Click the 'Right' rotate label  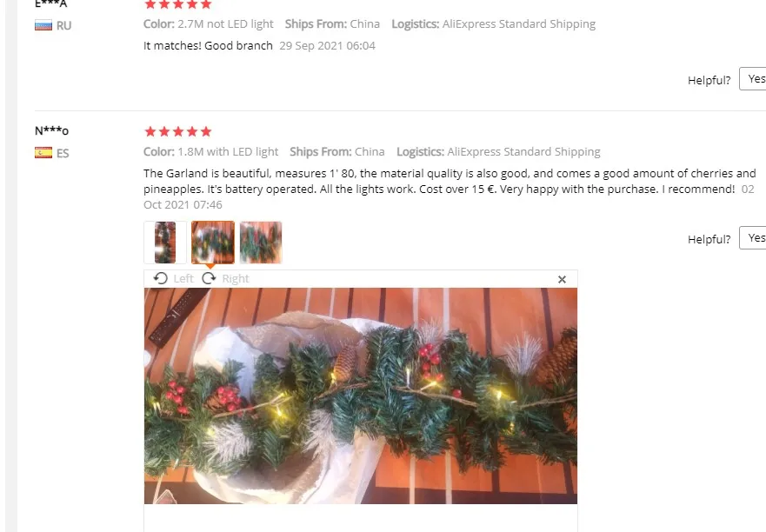coord(236,279)
